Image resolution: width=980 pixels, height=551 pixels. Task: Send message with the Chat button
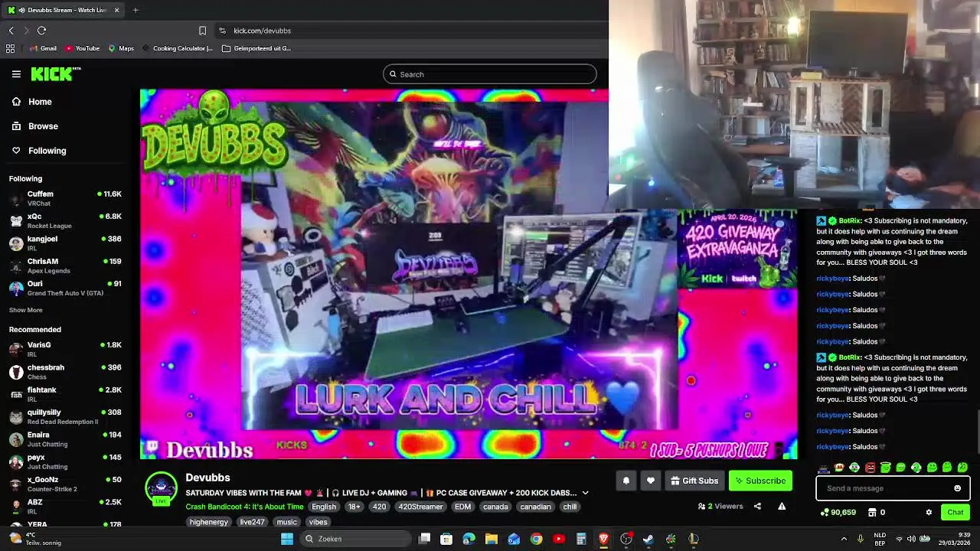click(x=955, y=512)
